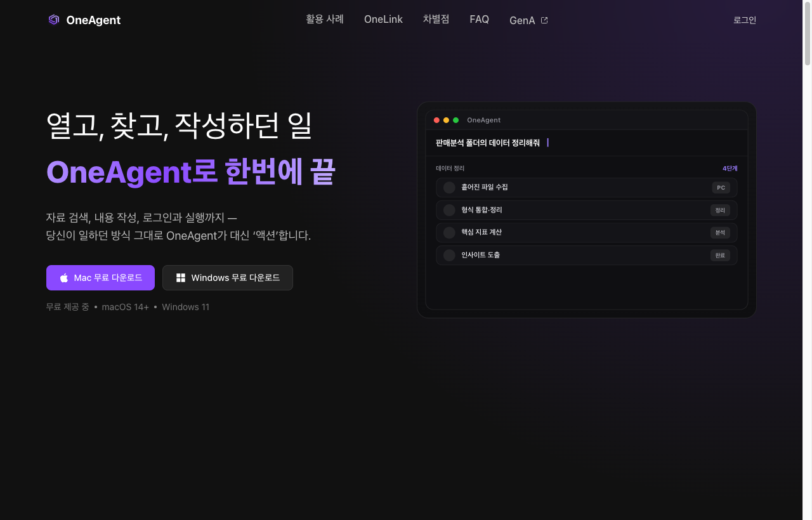The width and height of the screenshot is (812, 520).
Task: Click the 무료 제공 중 text
Action: coord(68,307)
